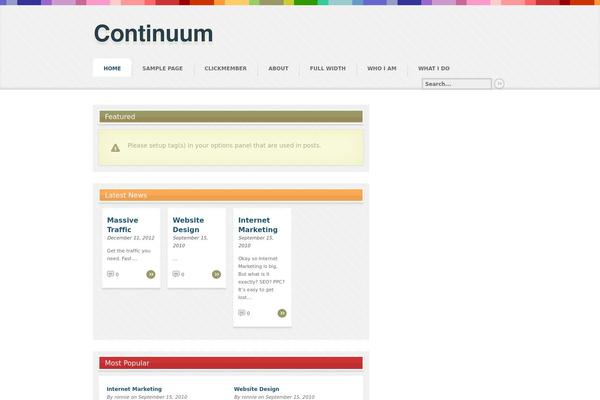The image size is (600, 400).
Task: Open the Massive Traffic post title
Action: (122, 225)
